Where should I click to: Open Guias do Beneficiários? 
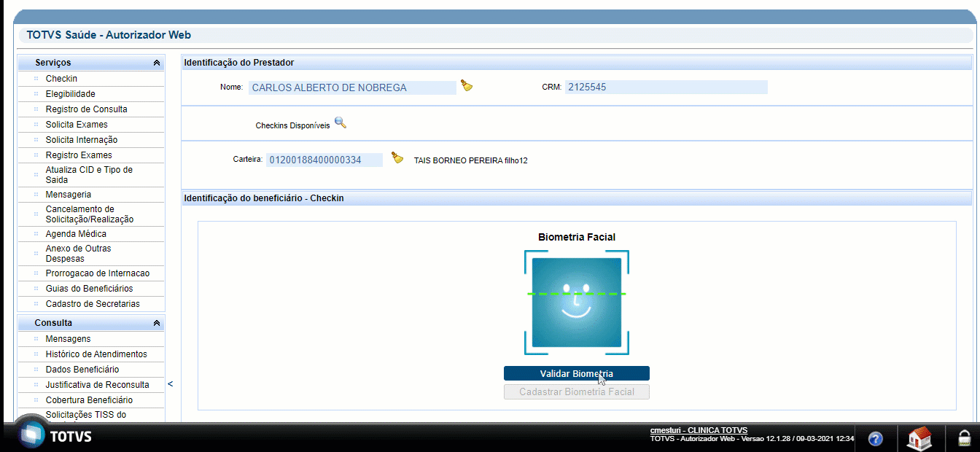(x=91, y=289)
